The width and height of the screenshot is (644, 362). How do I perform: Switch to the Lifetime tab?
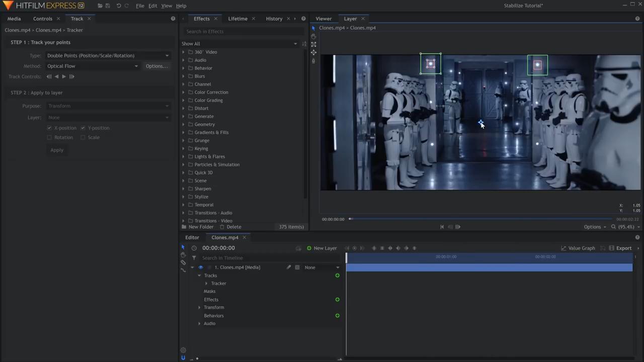[x=237, y=19]
